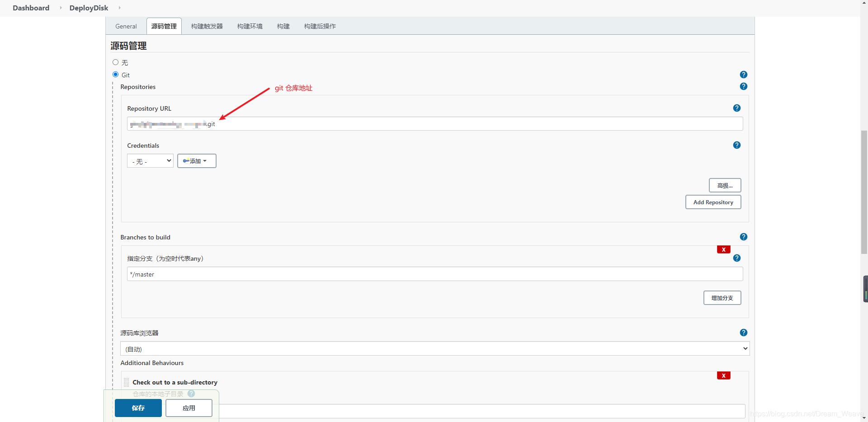The height and width of the screenshot is (422, 868).
Task: Switch to the 构建后操作 tab
Action: coord(320,26)
